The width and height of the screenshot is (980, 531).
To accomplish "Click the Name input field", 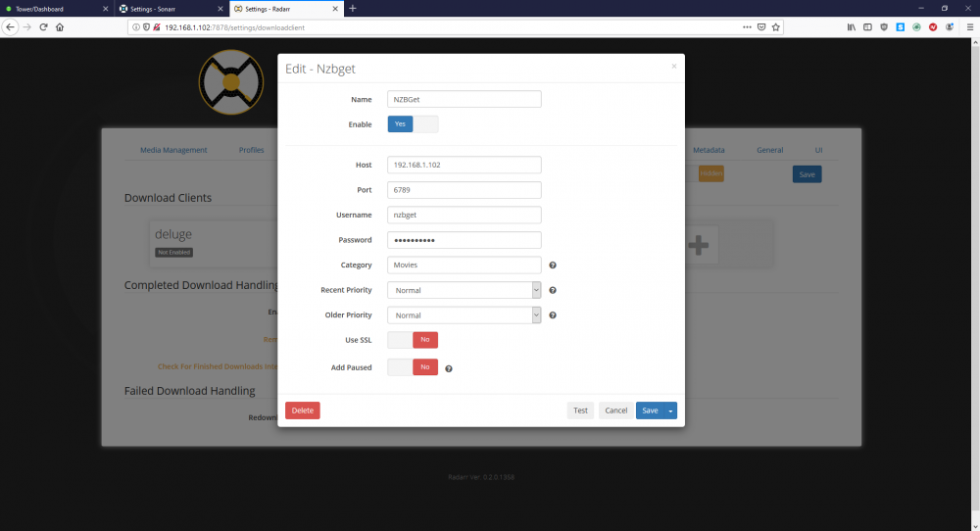I will click(x=464, y=99).
